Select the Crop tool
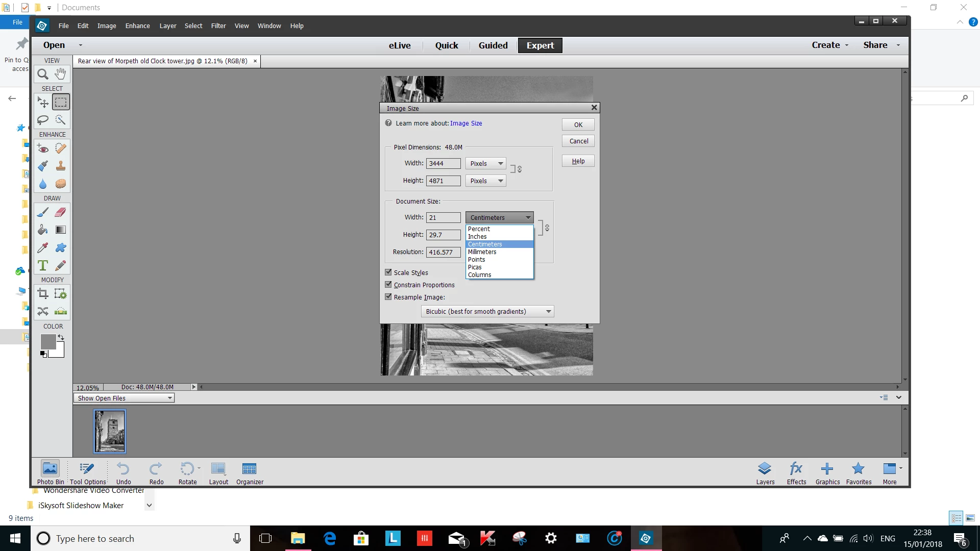 [43, 294]
